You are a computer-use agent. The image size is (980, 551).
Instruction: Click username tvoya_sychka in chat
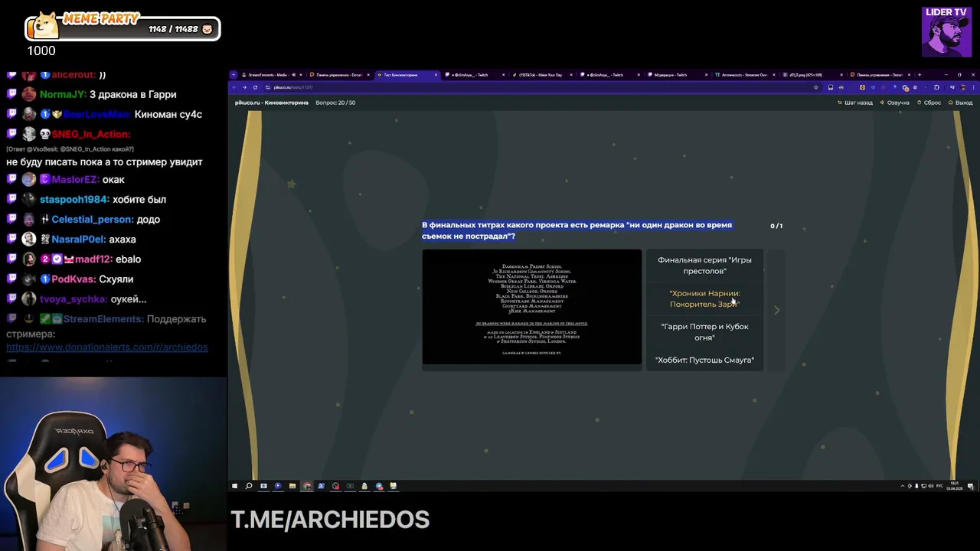73,298
